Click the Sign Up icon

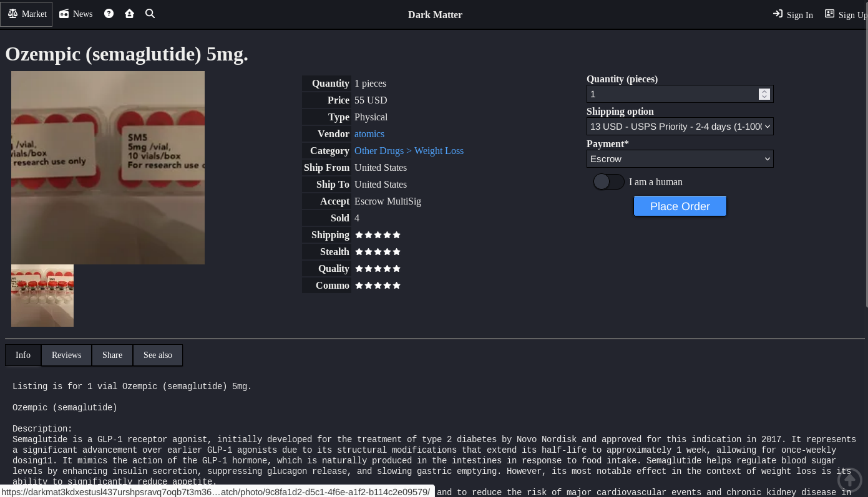pyautogui.click(x=829, y=14)
